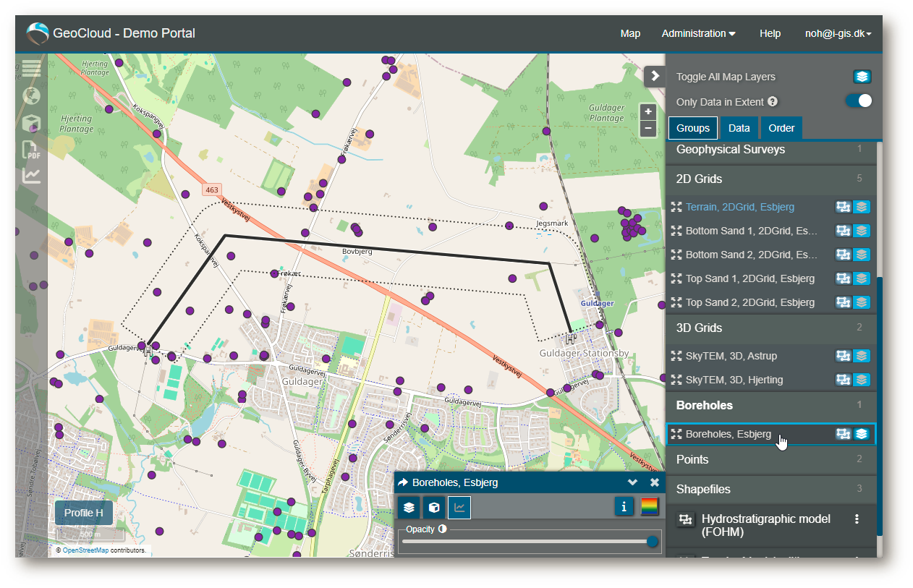
Task: Switch to the Groups tab
Action: click(x=693, y=128)
